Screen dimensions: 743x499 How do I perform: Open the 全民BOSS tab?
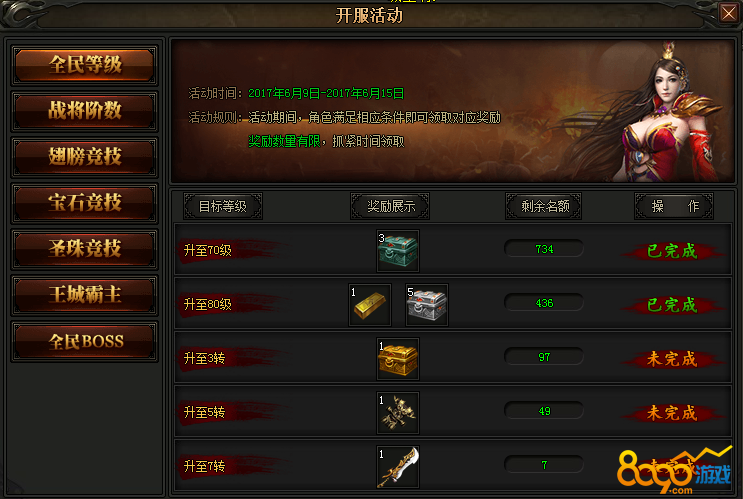(84, 341)
